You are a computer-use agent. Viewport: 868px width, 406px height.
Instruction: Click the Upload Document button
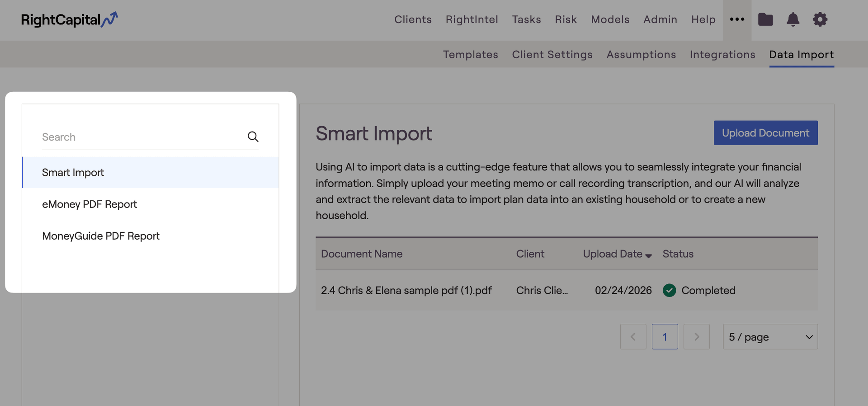(x=765, y=133)
